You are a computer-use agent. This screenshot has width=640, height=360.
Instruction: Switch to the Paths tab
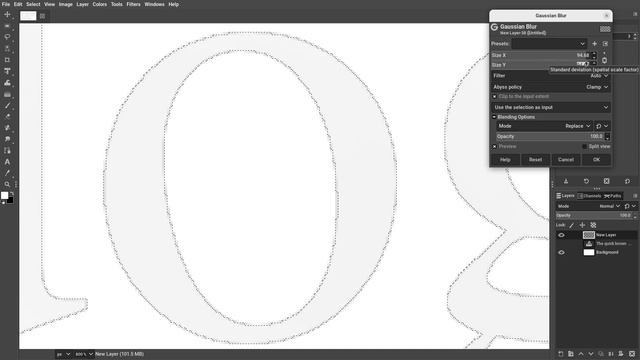coord(613,196)
